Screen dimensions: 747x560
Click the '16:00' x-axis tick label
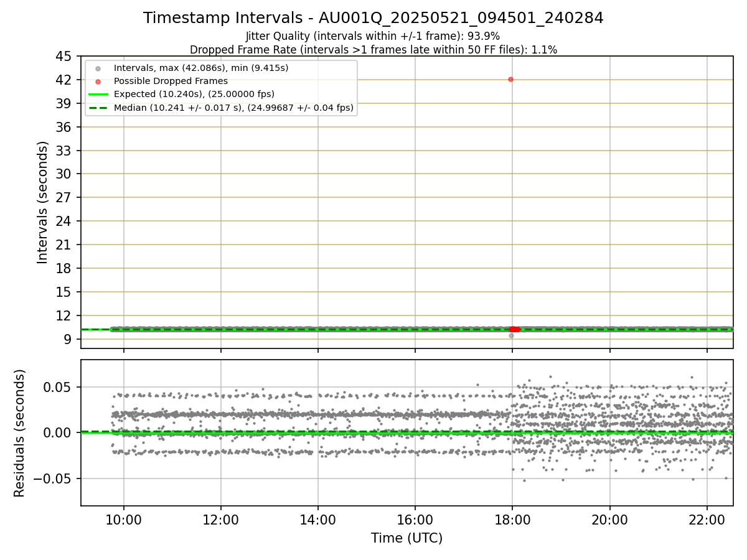415,520
